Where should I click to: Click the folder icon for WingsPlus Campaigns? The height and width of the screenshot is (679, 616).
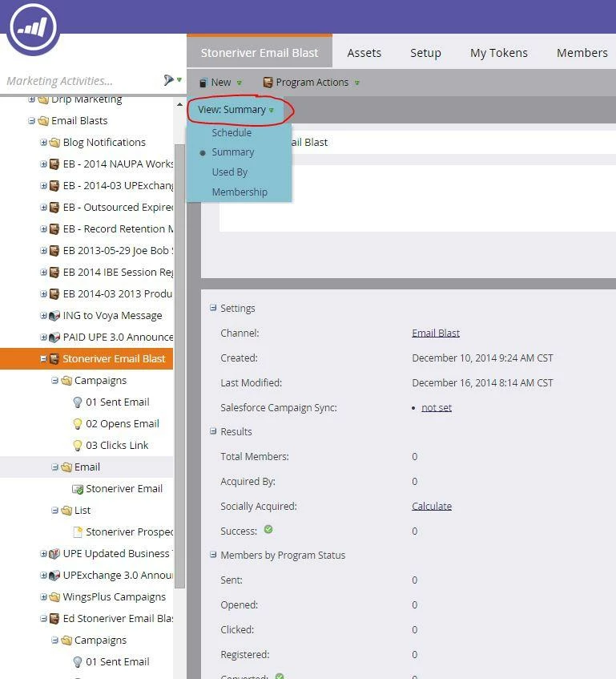tap(54, 597)
